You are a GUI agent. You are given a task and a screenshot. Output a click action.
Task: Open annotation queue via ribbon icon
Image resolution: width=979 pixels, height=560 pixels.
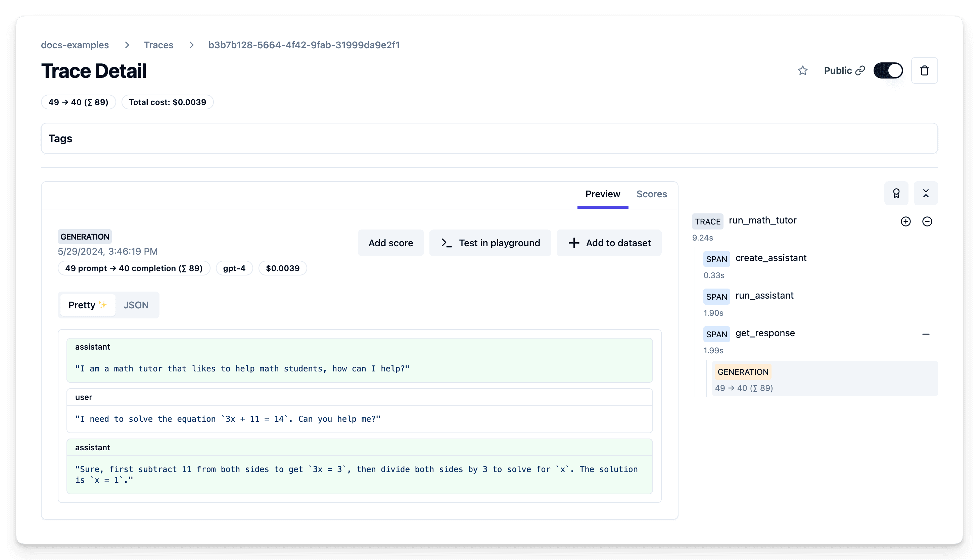point(897,194)
